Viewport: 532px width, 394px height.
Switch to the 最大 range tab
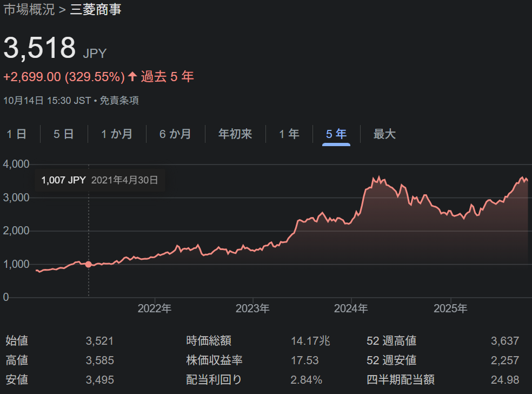[384, 134]
